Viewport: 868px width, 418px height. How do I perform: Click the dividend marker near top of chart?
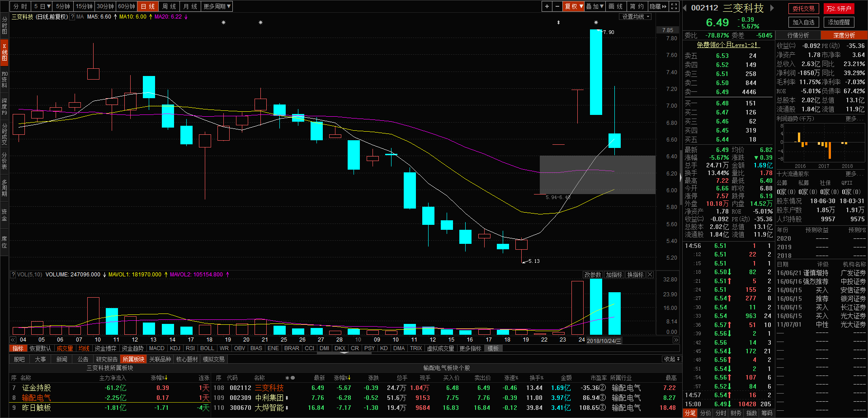[558, 23]
